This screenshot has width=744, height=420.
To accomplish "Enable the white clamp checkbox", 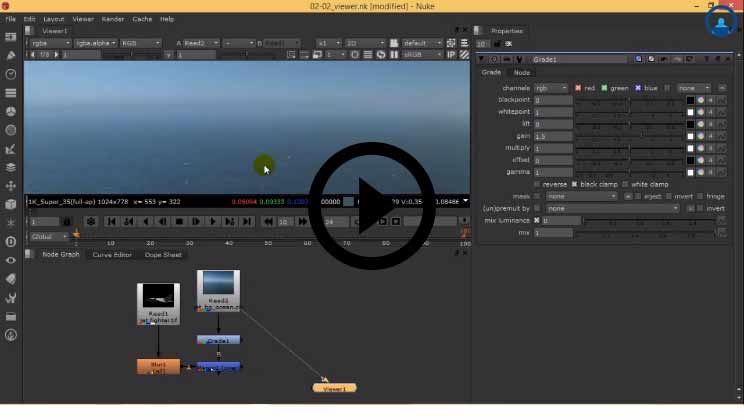I will 626,184.
